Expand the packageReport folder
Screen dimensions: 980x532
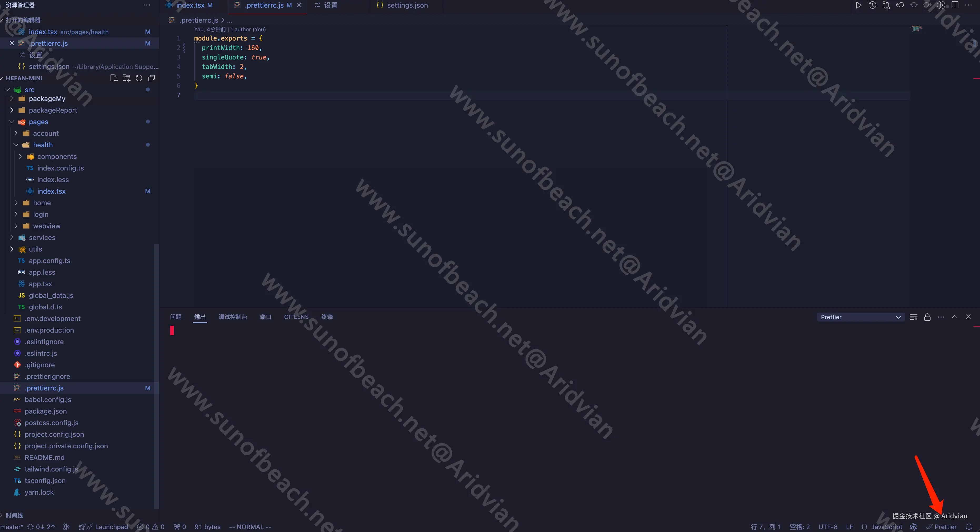coord(53,110)
